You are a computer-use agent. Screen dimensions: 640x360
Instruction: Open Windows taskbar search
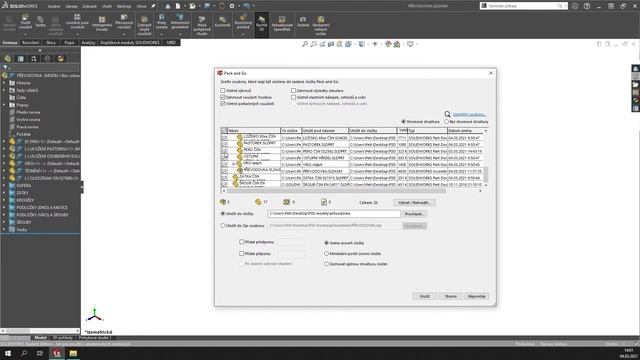[x=24, y=353]
